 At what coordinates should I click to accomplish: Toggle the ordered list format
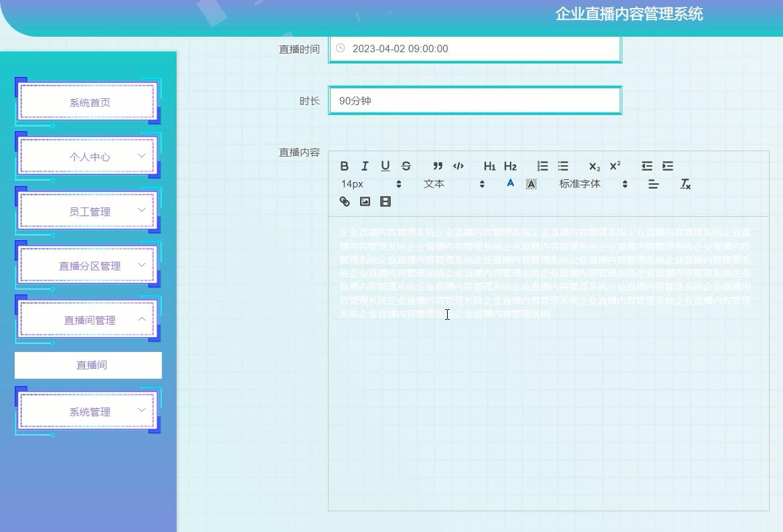pyautogui.click(x=542, y=166)
